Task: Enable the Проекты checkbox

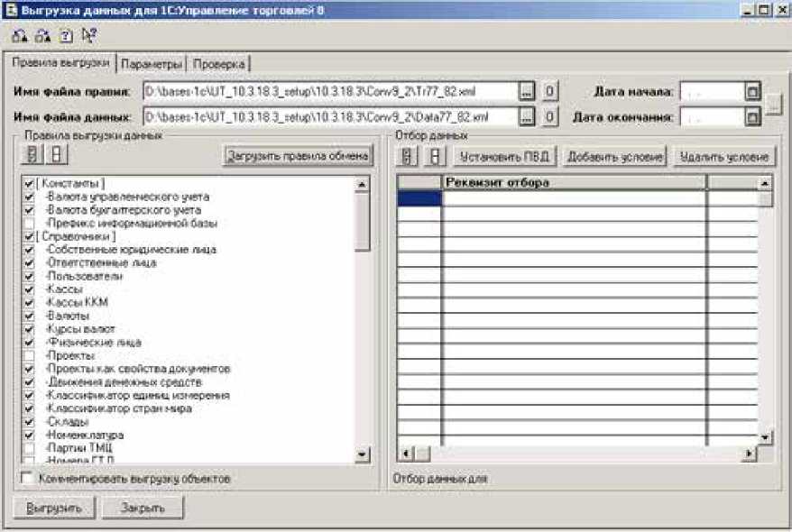Action: point(29,355)
